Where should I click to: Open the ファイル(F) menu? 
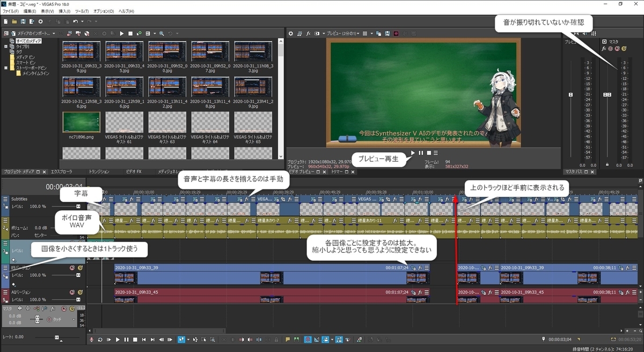10,11
